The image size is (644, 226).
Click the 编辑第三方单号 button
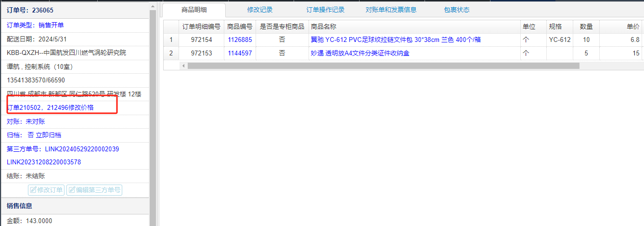coord(94,190)
